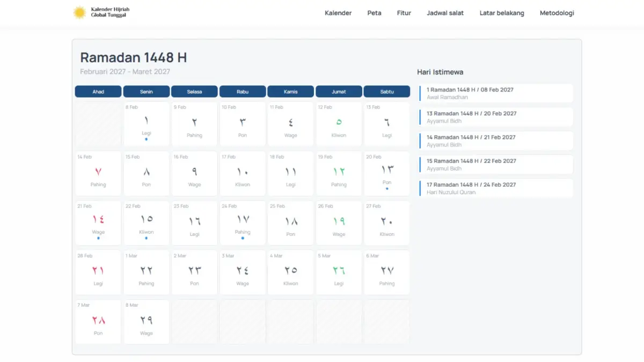
Task: Select the 25 Feb Pon day cell
Action: coord(291,223)
